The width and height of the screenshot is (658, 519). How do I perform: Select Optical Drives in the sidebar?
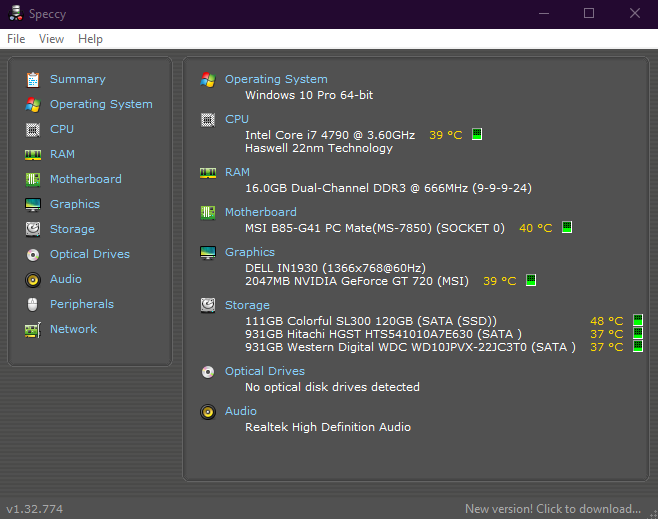point(90,254)
